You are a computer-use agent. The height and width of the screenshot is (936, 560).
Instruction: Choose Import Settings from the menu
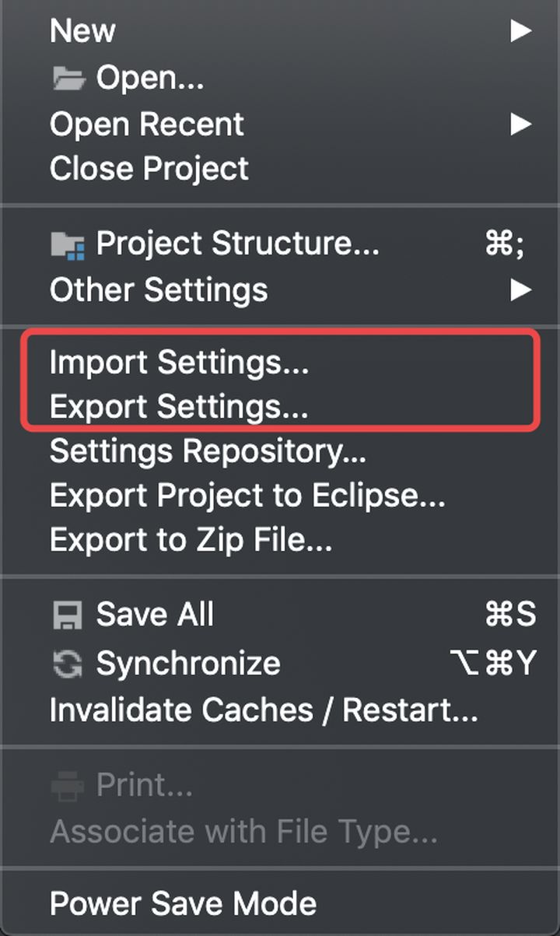179,363
